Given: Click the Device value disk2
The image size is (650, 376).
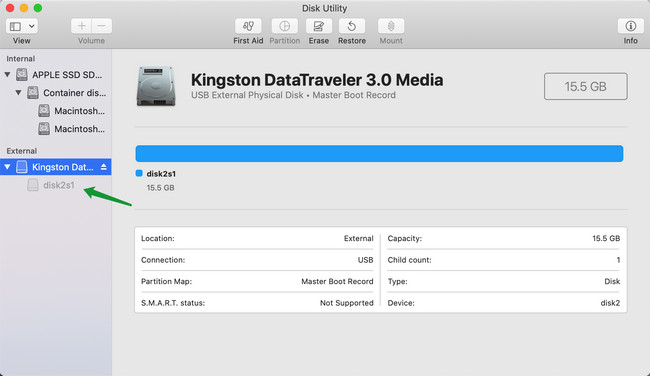Looking at the screenshot, I should pos(610,303).
